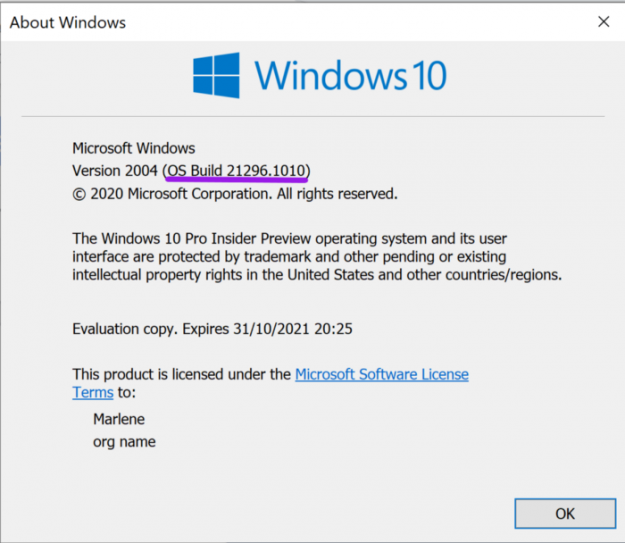Click the OK button
This screenshot has height=543, width=625.
point(565,513)
